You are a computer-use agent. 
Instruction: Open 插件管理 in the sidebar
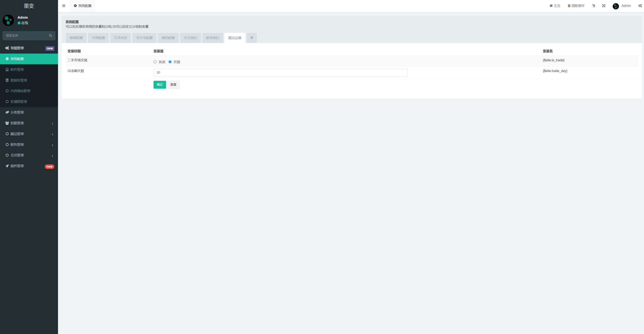(29, 166)
